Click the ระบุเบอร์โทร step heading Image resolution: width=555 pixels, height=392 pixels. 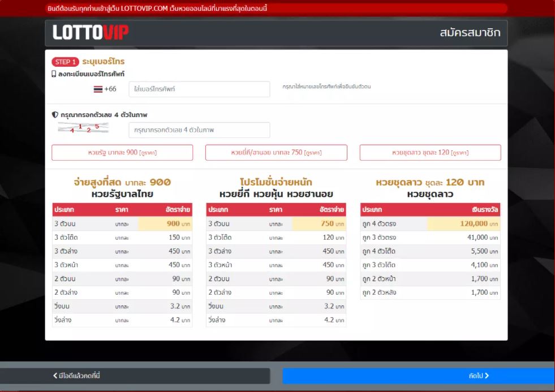point(104,62)
